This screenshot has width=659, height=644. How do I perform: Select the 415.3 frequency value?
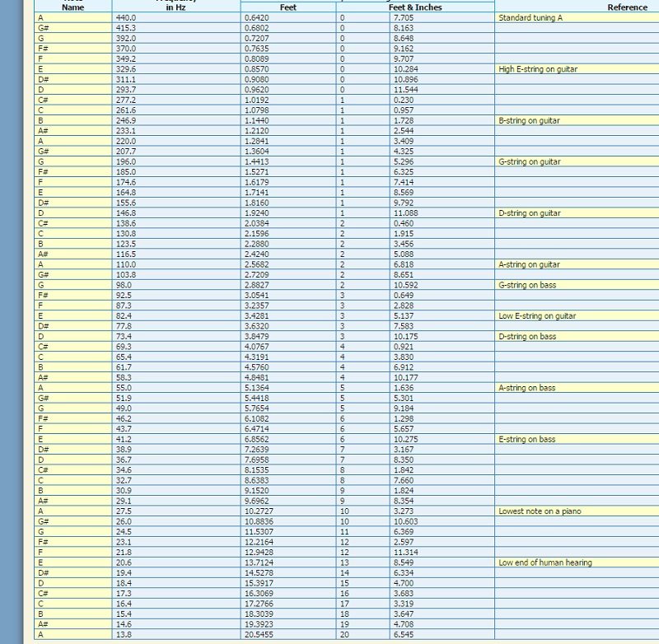tap(176, 28)
